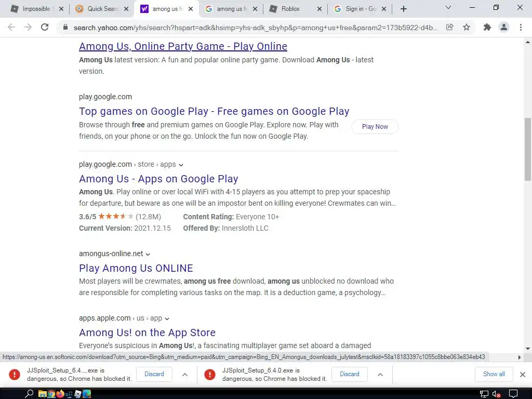Open the Chrome profile avatar menu
532x399 pixels.
(x=504, y=27)
